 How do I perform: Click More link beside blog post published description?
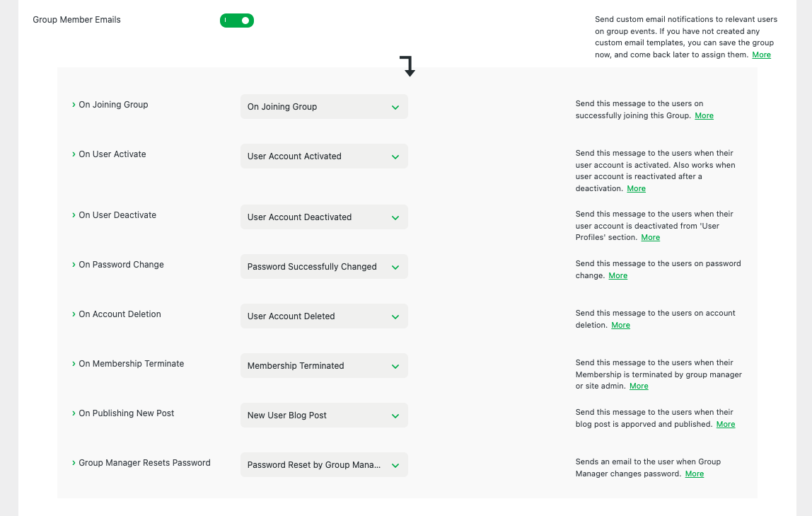click(726, 425)
